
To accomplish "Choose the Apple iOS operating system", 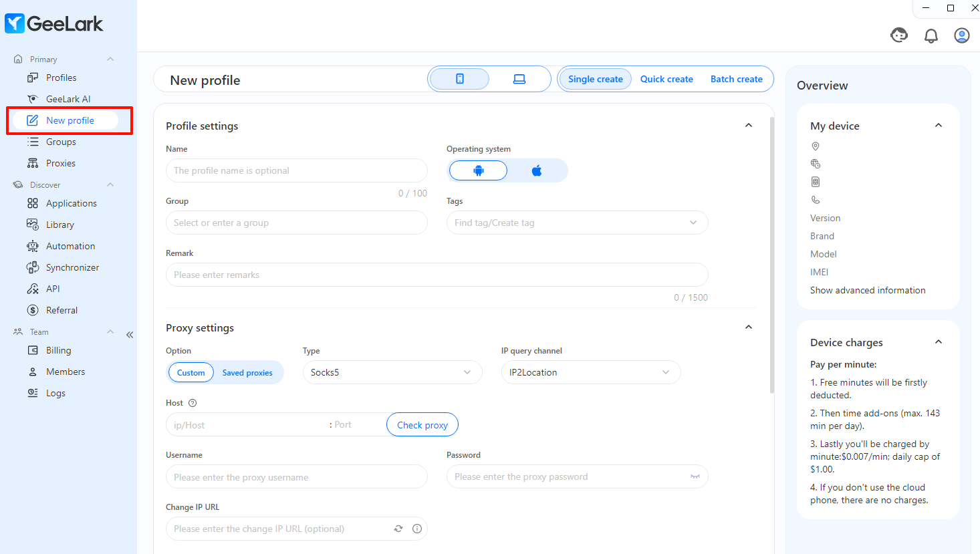I will tap(537, 170).
